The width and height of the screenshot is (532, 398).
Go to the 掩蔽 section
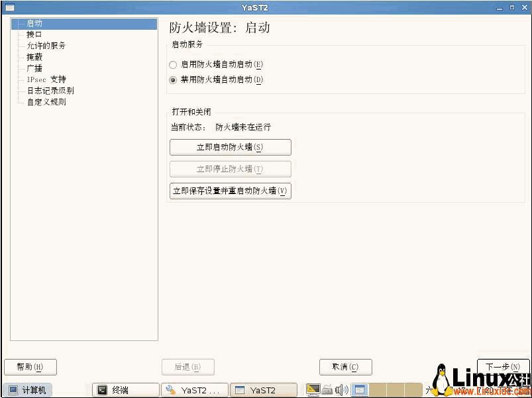(x=34, y=57)
